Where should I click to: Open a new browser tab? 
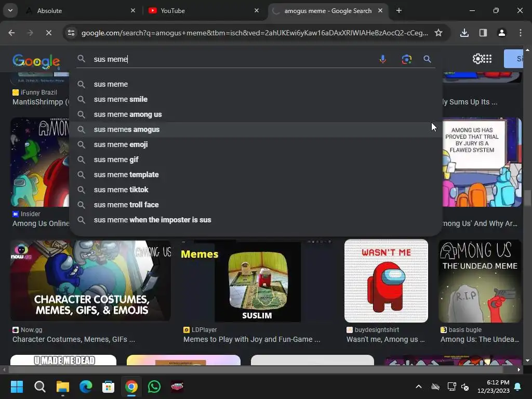coord(399,10)
